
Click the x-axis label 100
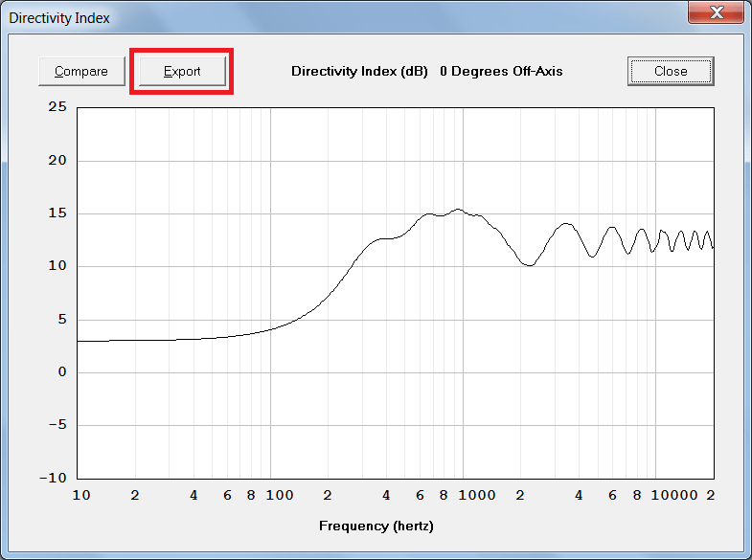[x=280, y=495]
